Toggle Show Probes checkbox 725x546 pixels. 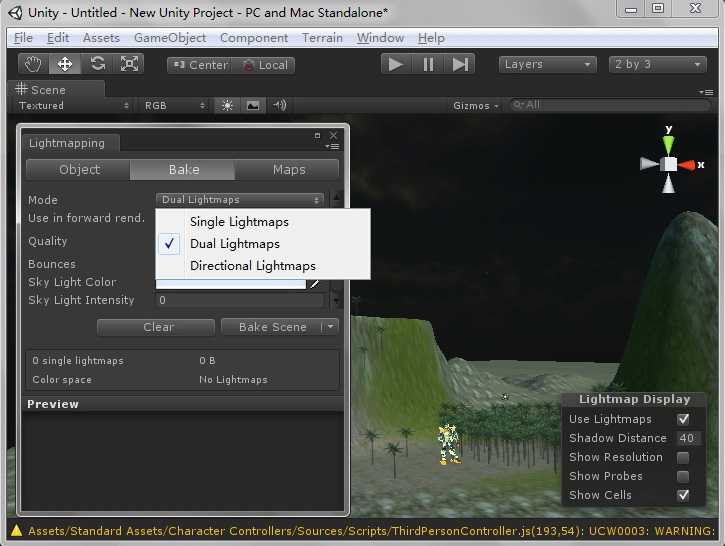point(683,477)
